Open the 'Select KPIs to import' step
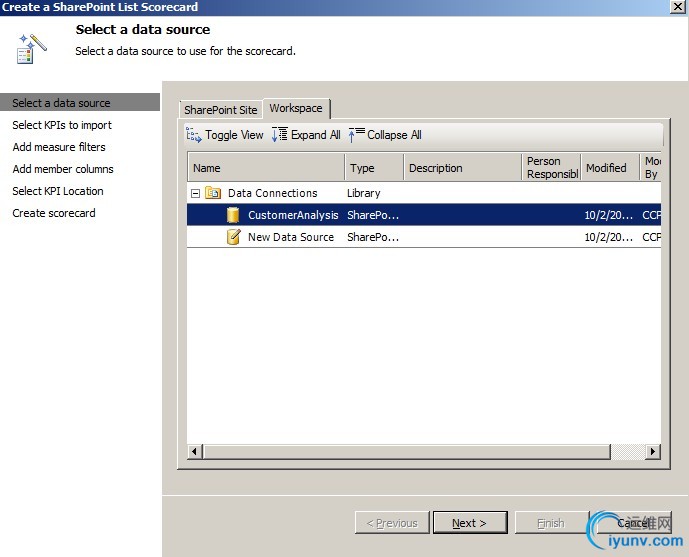The width and height of the screenshot is (689, 557). point(62,125)
